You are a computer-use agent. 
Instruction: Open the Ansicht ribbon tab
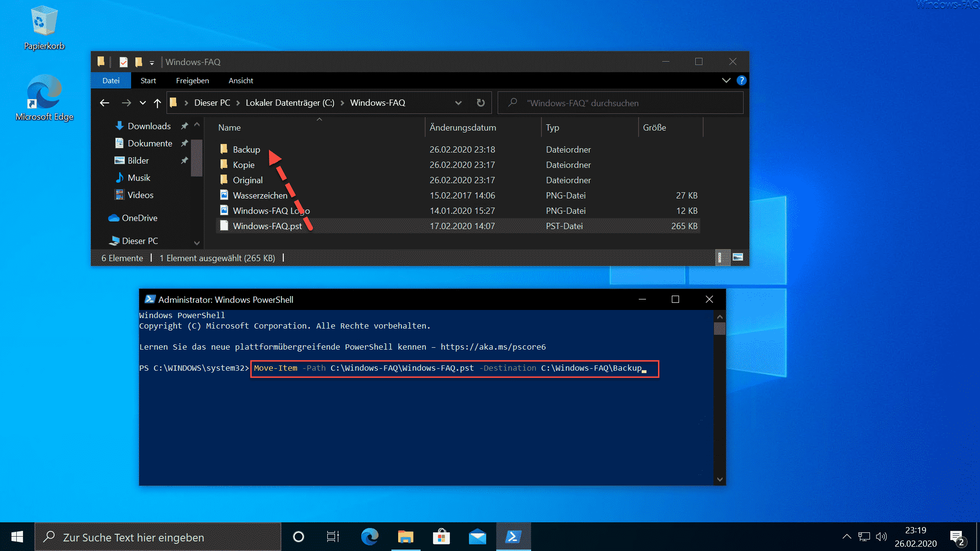[x=241, y=80]
